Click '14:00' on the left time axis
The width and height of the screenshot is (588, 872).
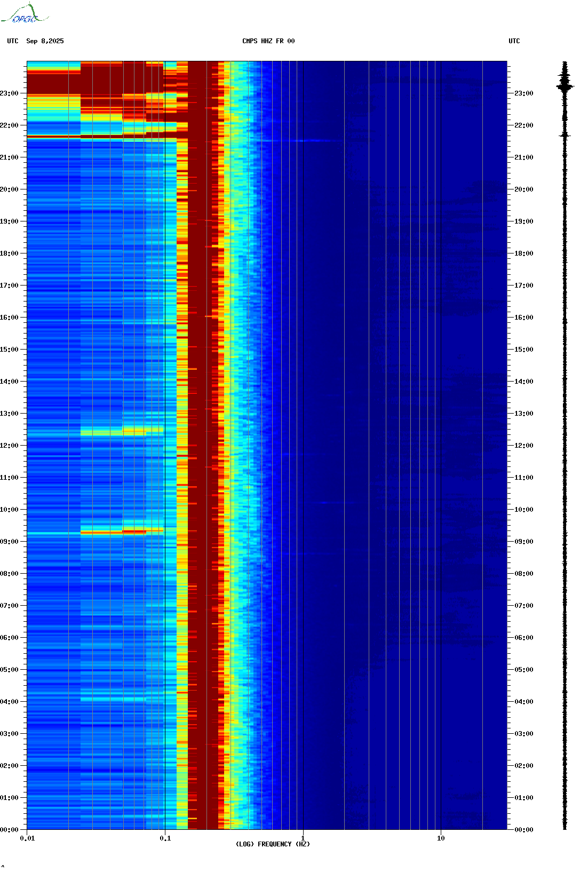[9, 382]
